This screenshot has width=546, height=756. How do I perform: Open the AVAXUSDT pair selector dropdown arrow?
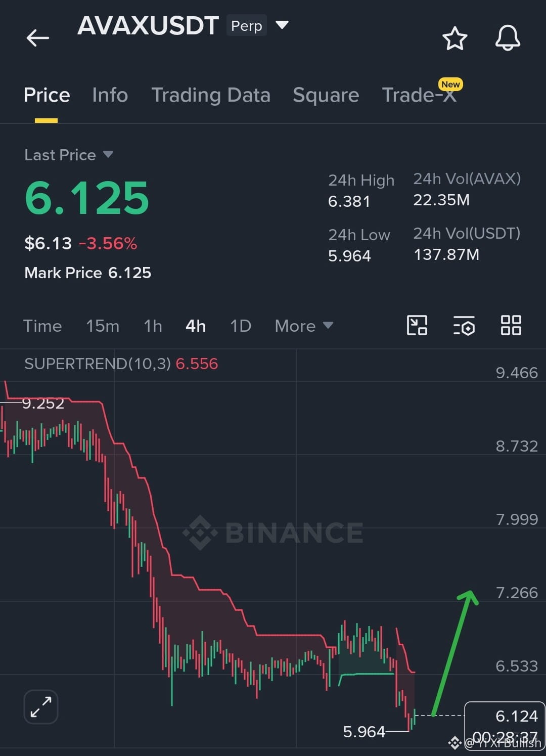pyautogui.click(x=282, y=25)
